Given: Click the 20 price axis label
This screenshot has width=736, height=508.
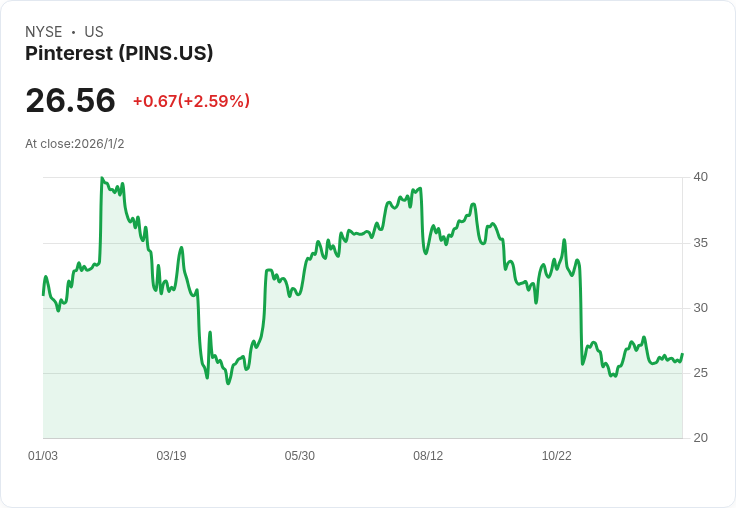Looking at the screenshot, I should [x=701, y=438].
